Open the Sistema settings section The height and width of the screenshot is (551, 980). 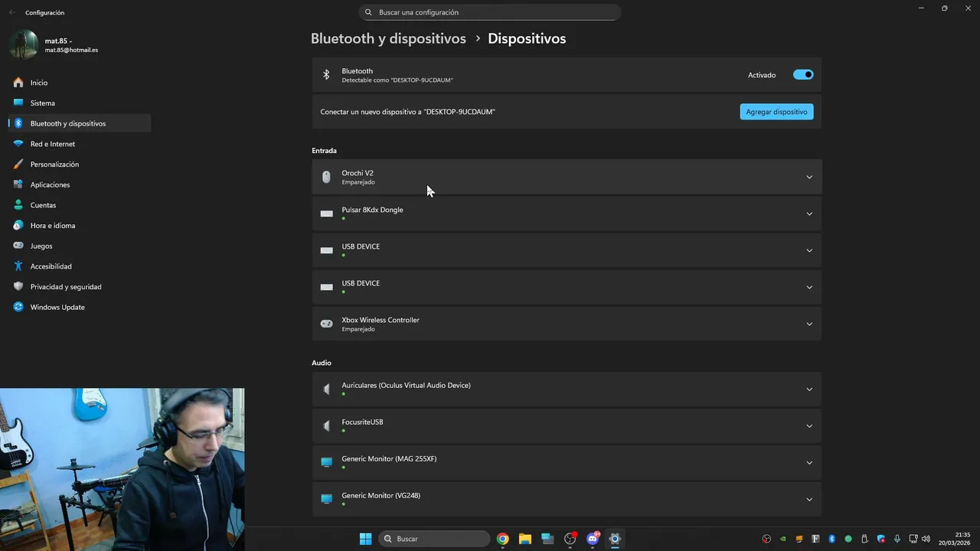[x=79, y=103]
